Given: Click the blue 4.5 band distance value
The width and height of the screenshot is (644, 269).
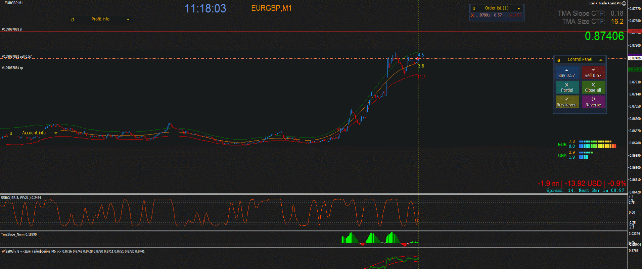Looking at the screenshot, I should [421, 55].
